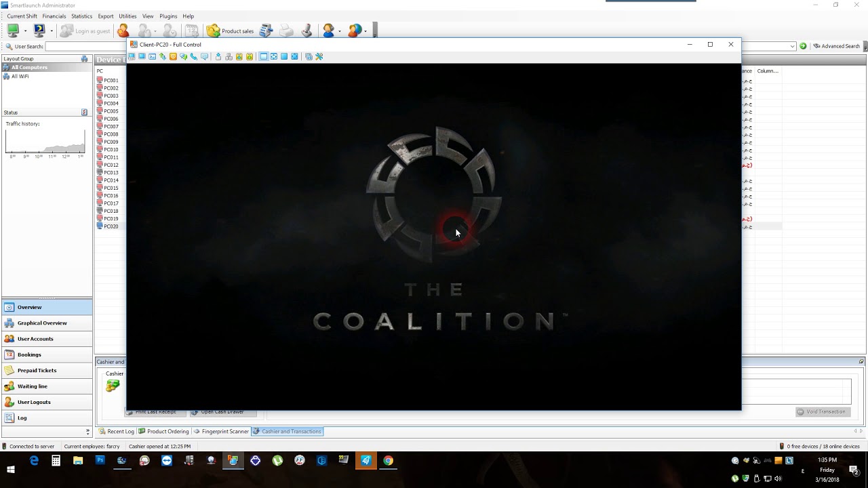The height and width of the screenshot is (488, 868).
Task: Toggle the Status panel pin icon
Action: 84,113
